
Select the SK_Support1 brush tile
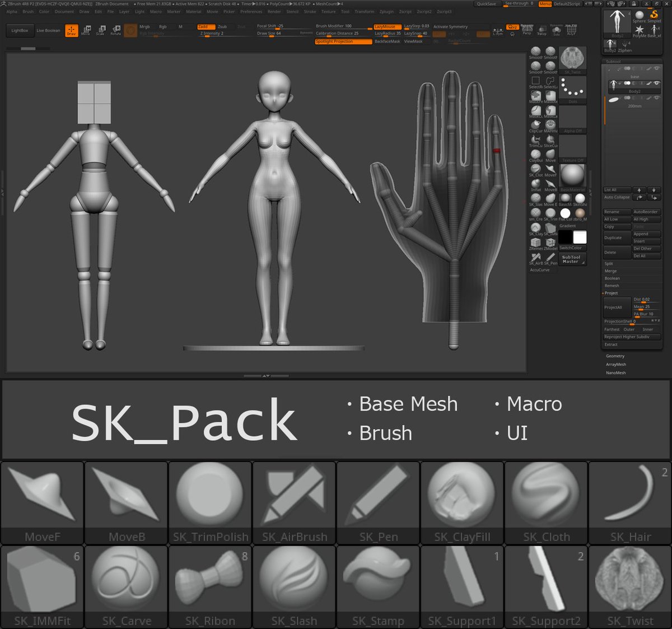pos(462,586)
